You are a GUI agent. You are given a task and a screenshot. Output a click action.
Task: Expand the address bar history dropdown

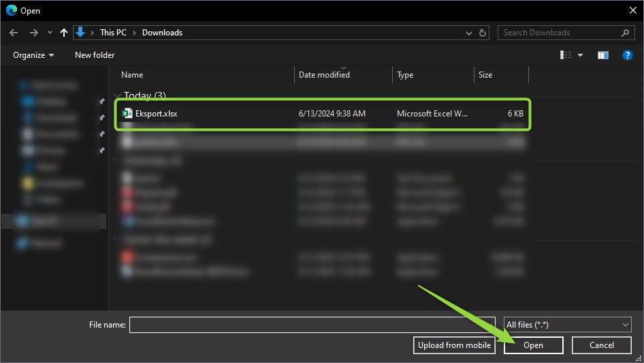469,33
